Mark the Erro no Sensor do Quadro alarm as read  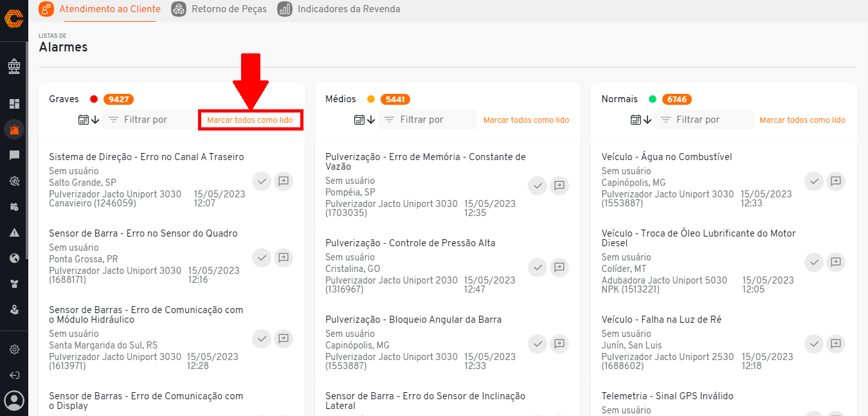[261, 258]
